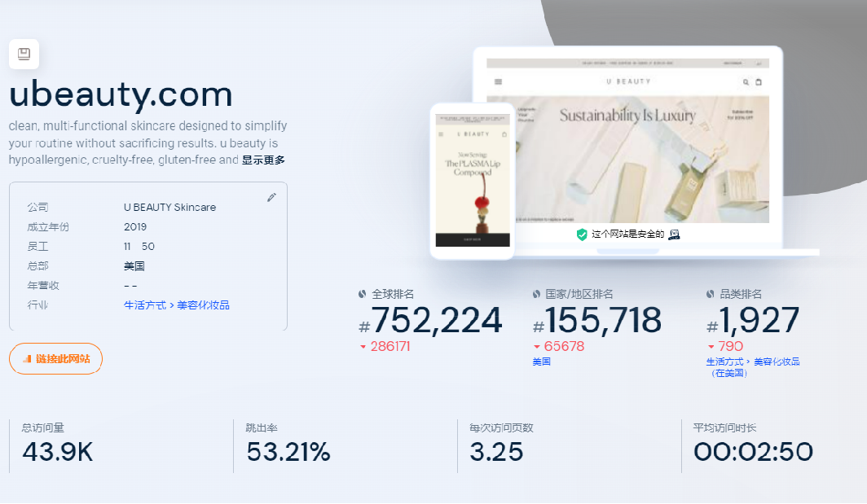Image resolution: width=867 pixels, height=504 pixels.
Task: Click total visits value 43.9K
Action: (x=58, y=452)
